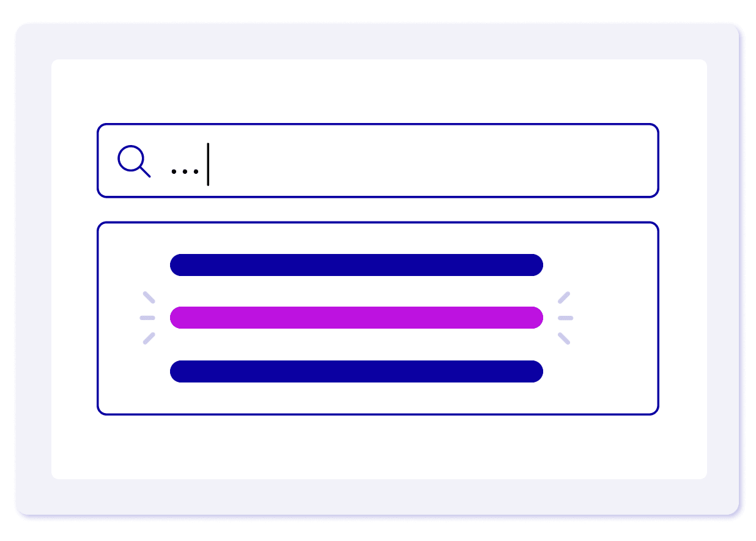The height and width of the screenshot is (541, 756).
Task: Click the handle of the magnifying glass
Action: tap(145, 172)
